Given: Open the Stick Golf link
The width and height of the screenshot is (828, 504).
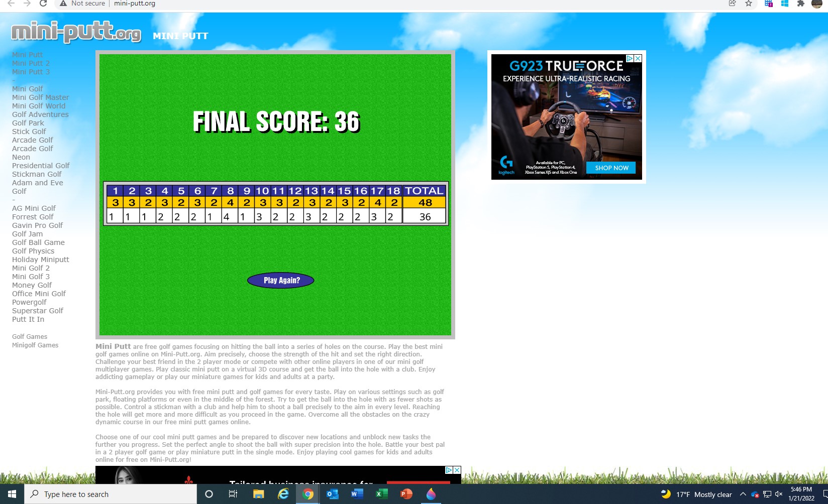Looking at the screenshot, I should click(29, 132).
